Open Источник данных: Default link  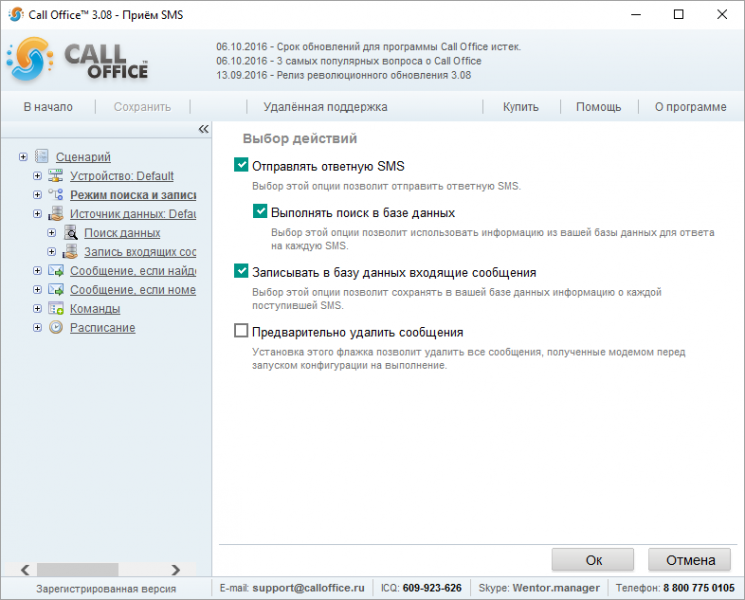pyautogui.click(x=133, y=214)
